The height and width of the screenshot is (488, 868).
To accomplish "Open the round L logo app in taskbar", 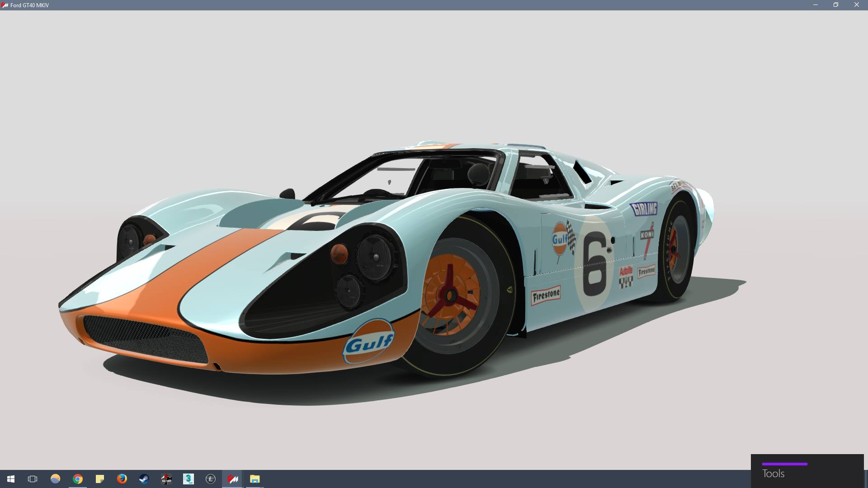I will (211, 479).
